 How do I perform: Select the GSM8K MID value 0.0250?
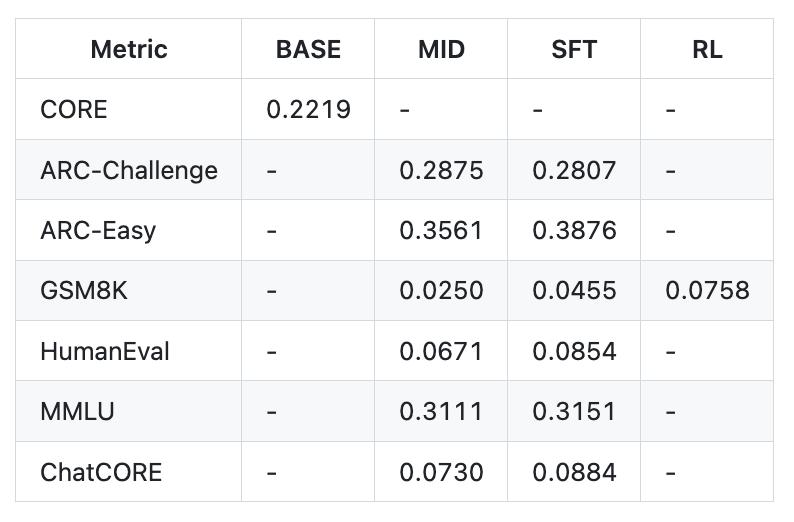pyautogui.click(x=441, y=291)
